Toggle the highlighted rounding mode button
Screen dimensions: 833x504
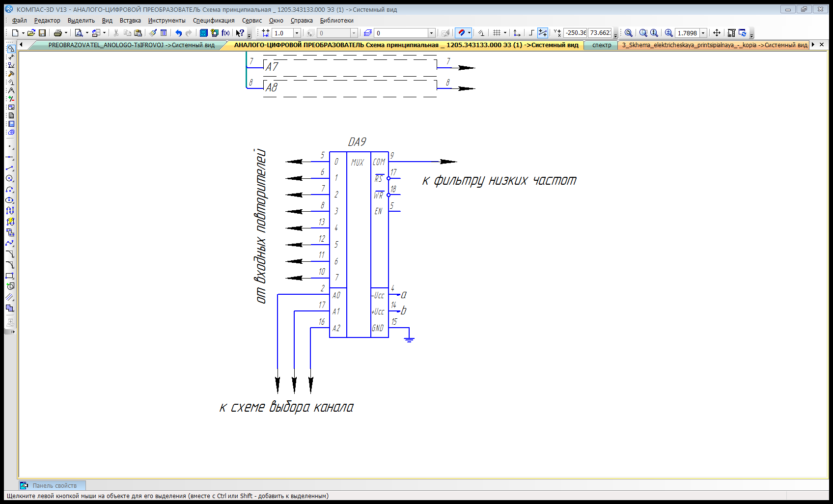click(543, 33)
